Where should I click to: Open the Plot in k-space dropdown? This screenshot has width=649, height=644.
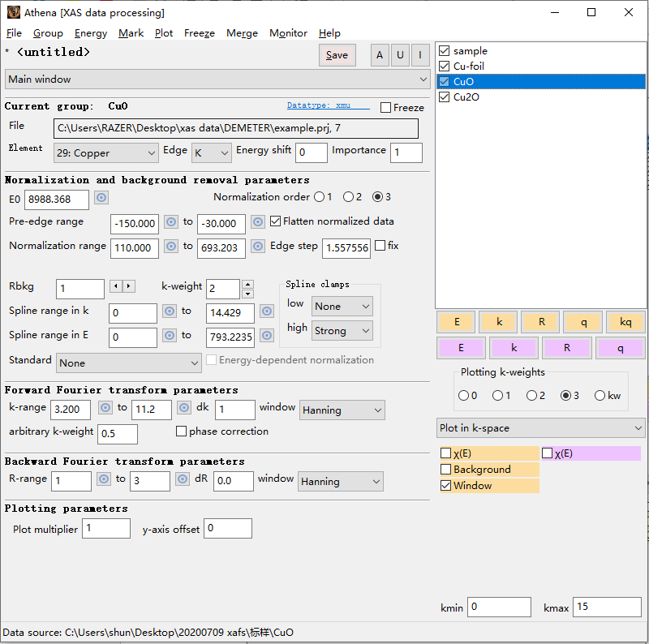[540, 428]
